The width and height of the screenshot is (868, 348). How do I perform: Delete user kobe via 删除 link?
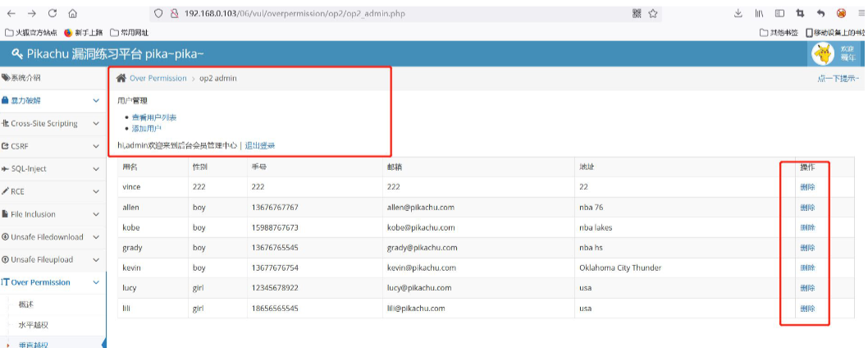(x=806, y=227)
